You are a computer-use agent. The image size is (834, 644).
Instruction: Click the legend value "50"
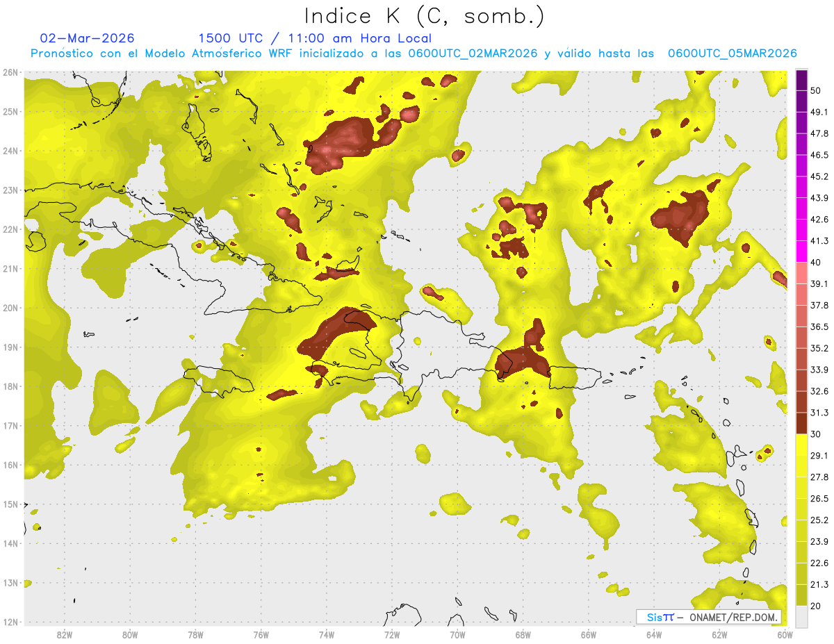pyautogui.click(x=817, y=91)
